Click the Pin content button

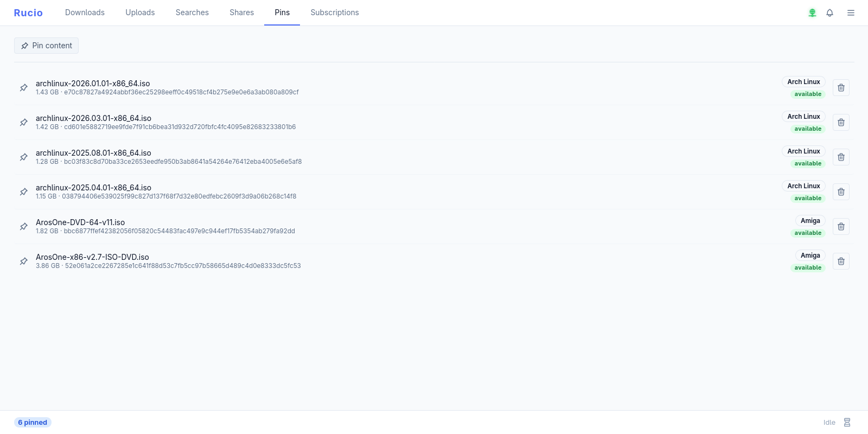pyautogui.click(x=46, y=46)
